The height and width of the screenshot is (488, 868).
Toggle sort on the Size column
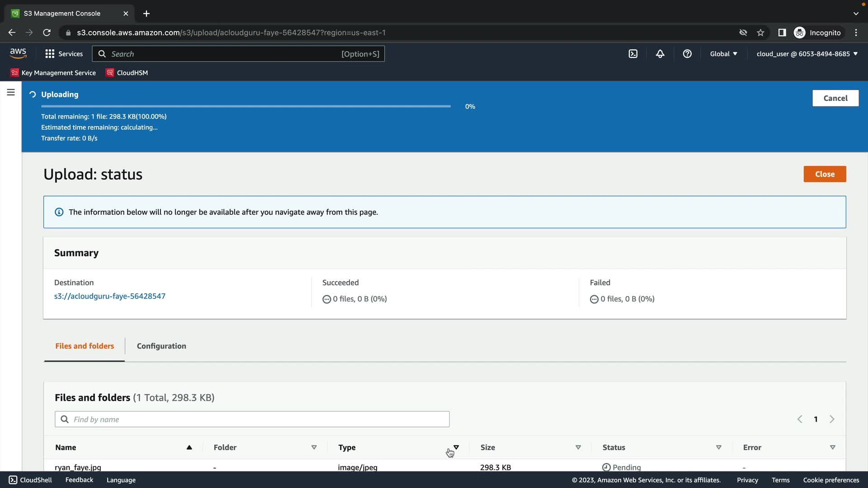pos(578,447)
